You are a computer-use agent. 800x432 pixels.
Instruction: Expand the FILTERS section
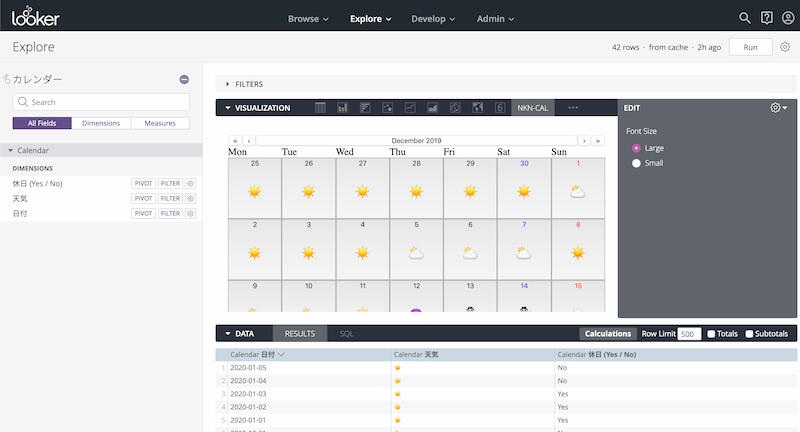point(244,84)
